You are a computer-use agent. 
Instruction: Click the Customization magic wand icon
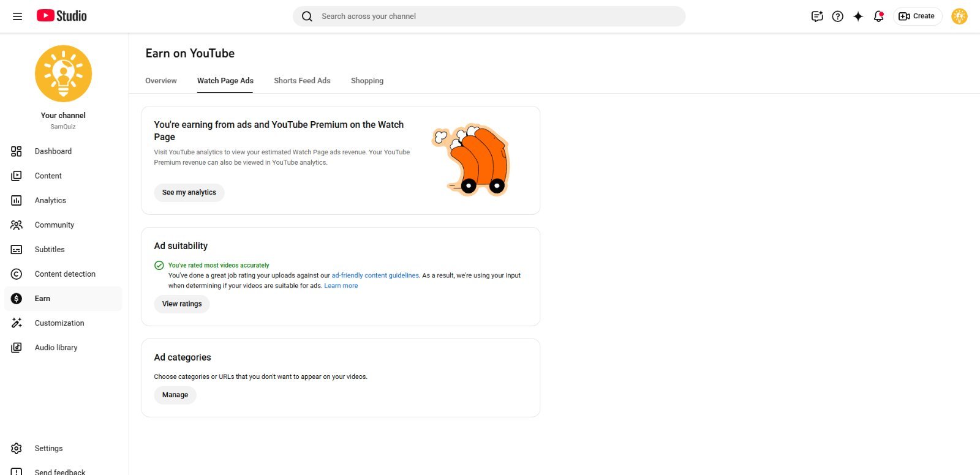click(17, 323)
